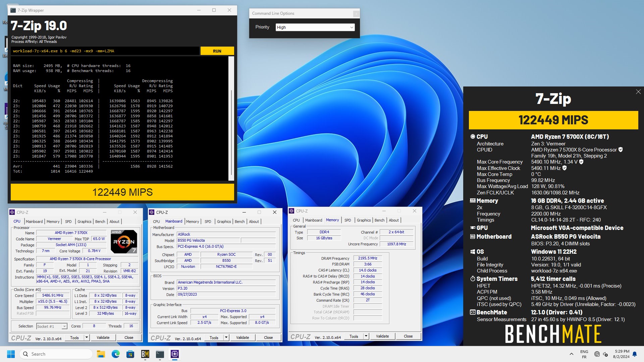Select SPD tab in right CPU-Z window
Viewport: 644px width, 362px height.
(348, 220)
